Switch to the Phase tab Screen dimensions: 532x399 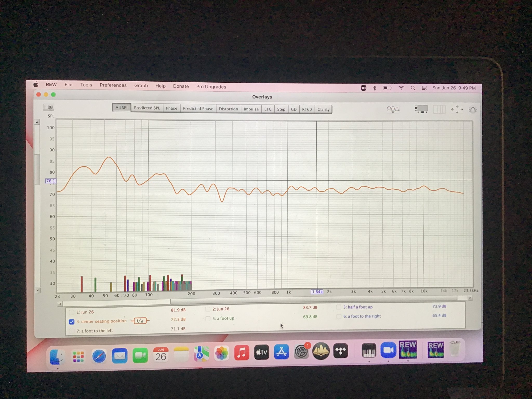tap(171, 108)
